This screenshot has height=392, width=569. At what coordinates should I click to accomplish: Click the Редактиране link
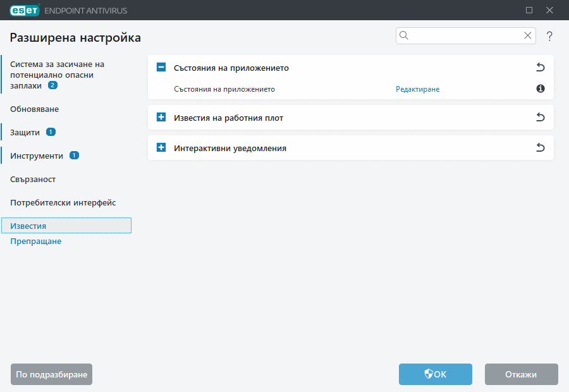click(x=417, y=89)
